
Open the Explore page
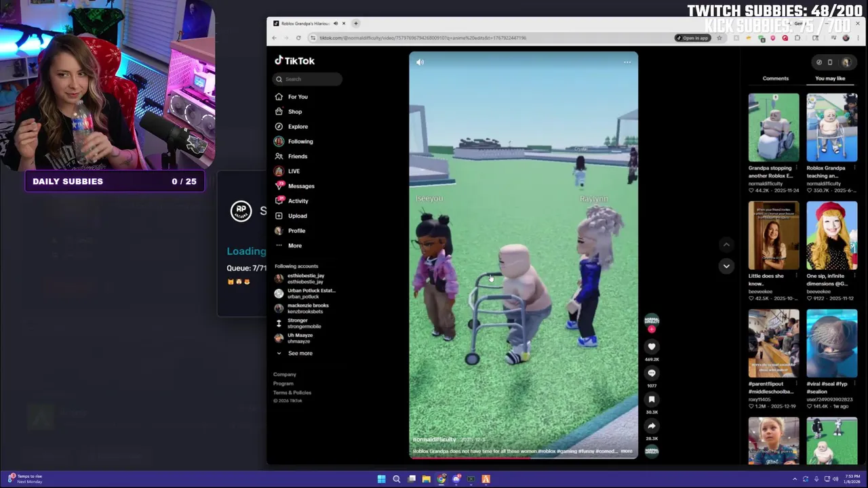pos(292,127)
